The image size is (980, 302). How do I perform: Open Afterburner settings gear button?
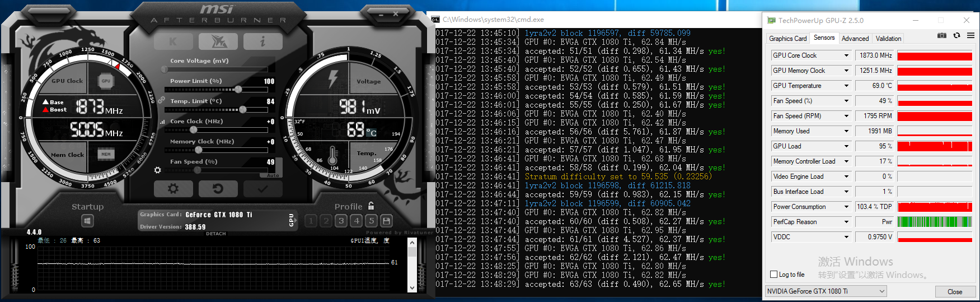click(173, 189)
